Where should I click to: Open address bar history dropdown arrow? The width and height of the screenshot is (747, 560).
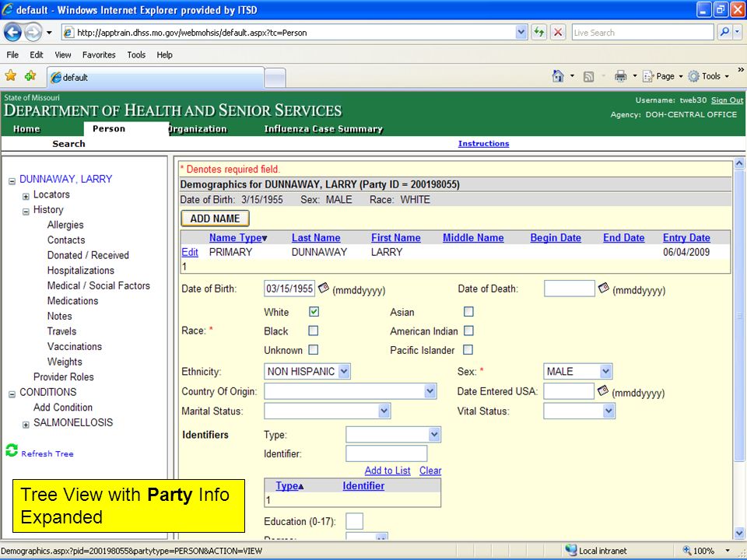point(521,33)
